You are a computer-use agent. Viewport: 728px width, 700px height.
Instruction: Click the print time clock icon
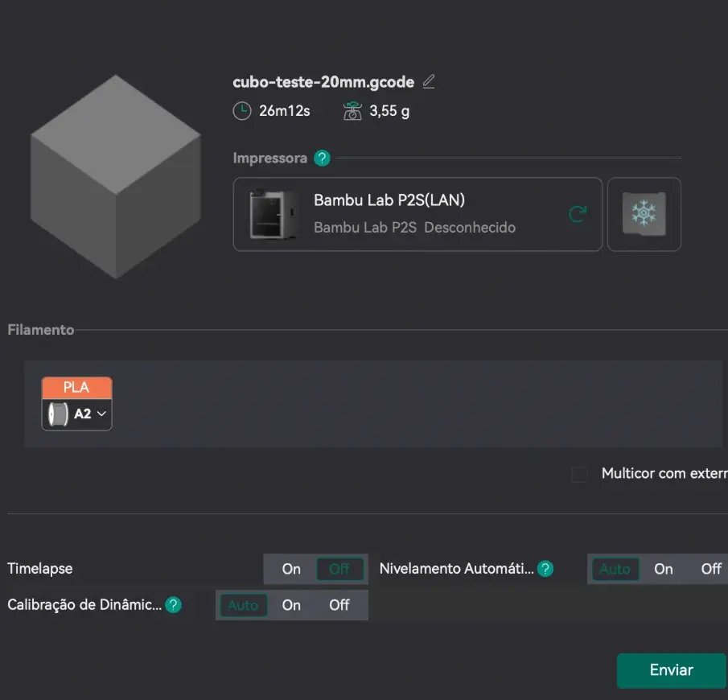click(242, 111)
